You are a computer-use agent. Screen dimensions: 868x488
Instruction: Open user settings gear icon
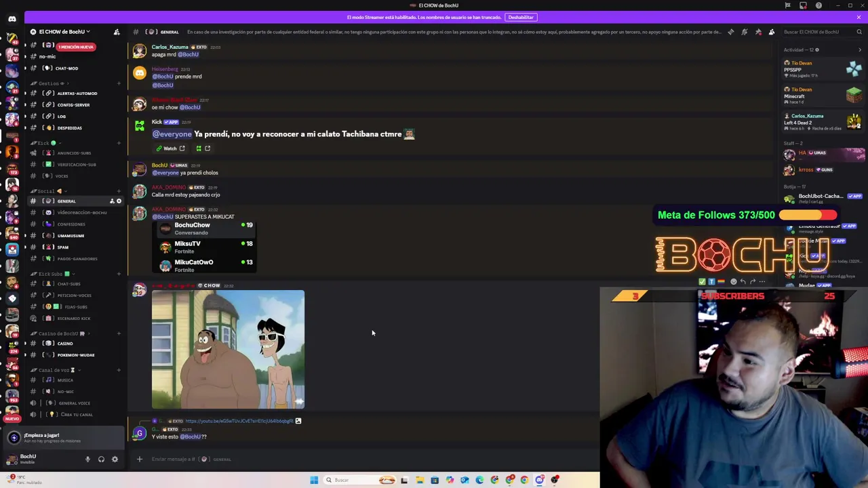(x=115, y=460)
